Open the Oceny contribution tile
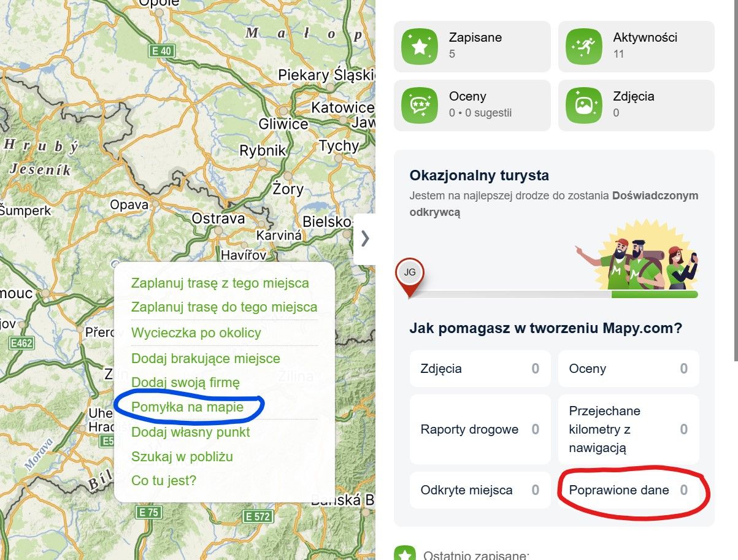 [628, 369]
